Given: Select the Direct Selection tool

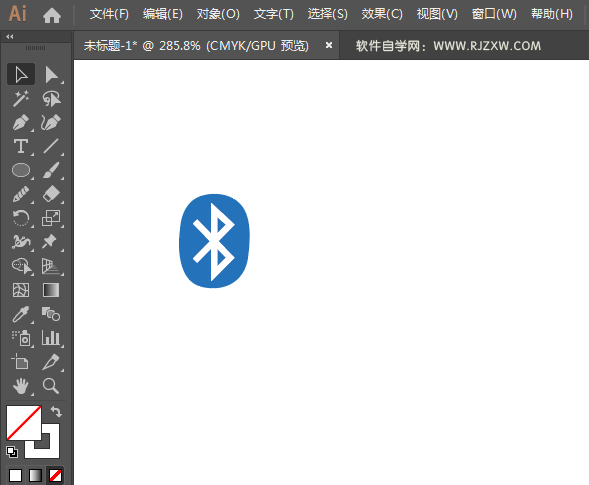Looking at the screenshot, I should (x=51, y=74).
